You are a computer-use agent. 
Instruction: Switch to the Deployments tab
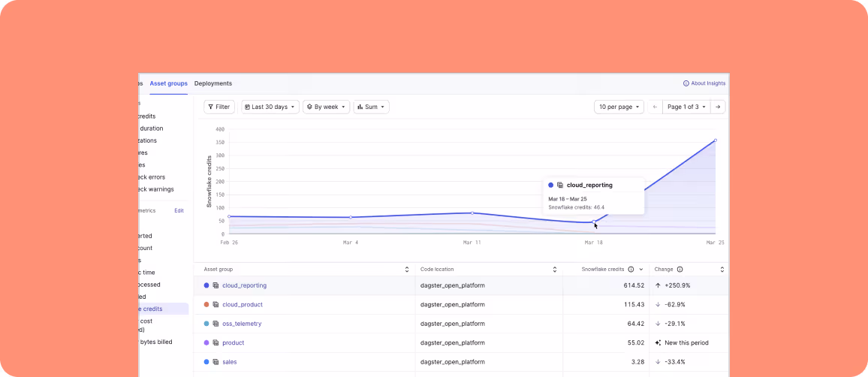coord(213,83)
